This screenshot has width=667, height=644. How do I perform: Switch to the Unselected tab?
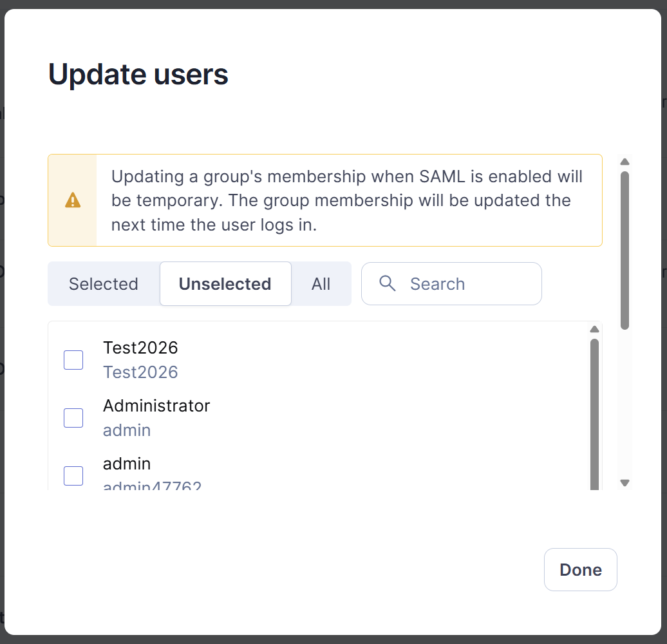[x=225, y=284]
